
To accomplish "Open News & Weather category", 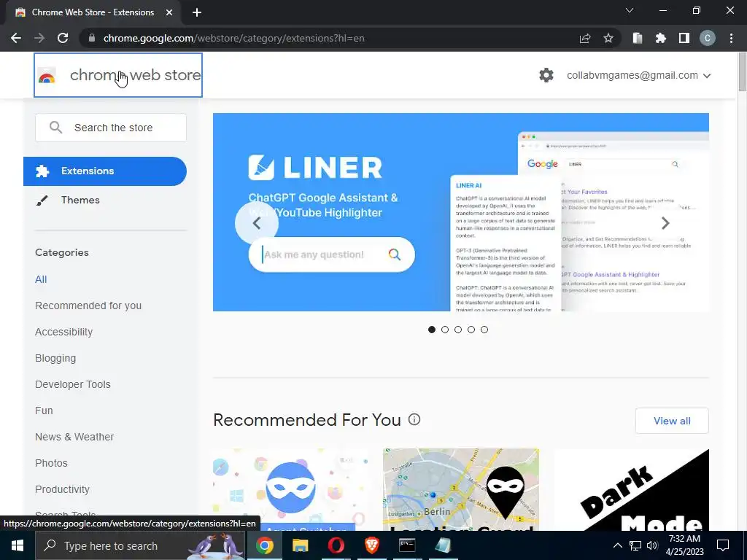I will [x=74, y=437].
